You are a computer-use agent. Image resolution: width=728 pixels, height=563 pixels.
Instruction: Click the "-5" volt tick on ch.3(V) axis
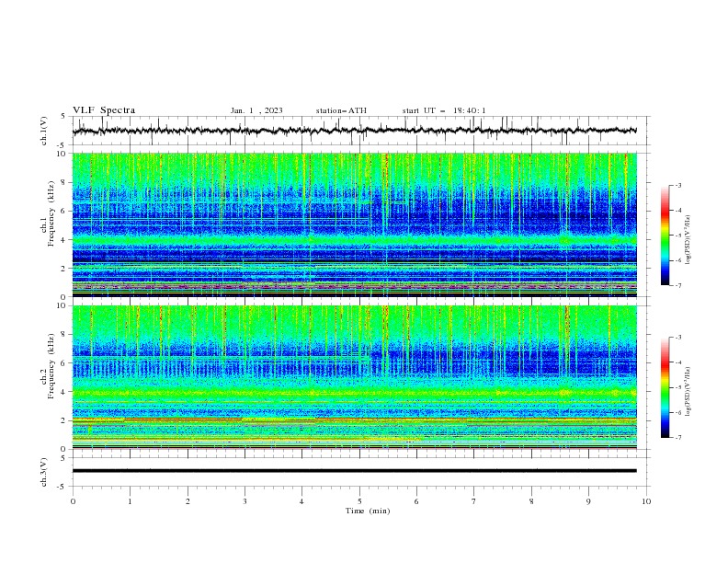[x=62, y=487]
